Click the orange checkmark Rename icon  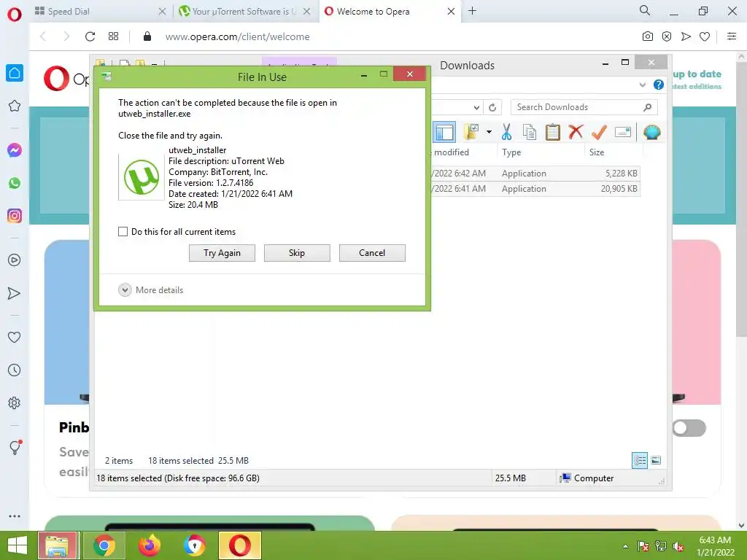pyautogui.click(x=599, y=132)
